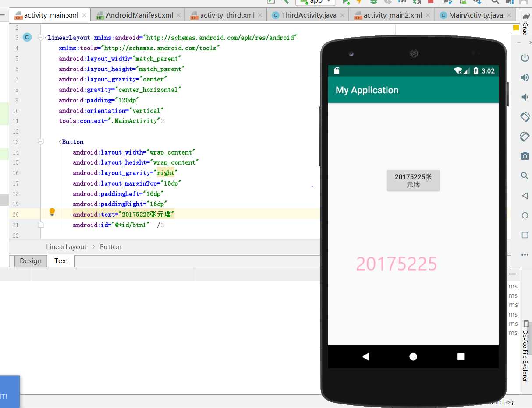Image resolution: width=532 pixels, height=408 pixels.
Task: Tap the phone's on-screen Back navigation button
Action: click(x=366, y=356)
